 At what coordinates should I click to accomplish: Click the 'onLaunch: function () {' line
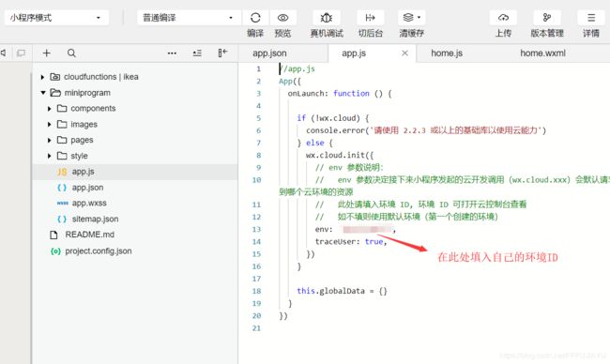[340, 94]
